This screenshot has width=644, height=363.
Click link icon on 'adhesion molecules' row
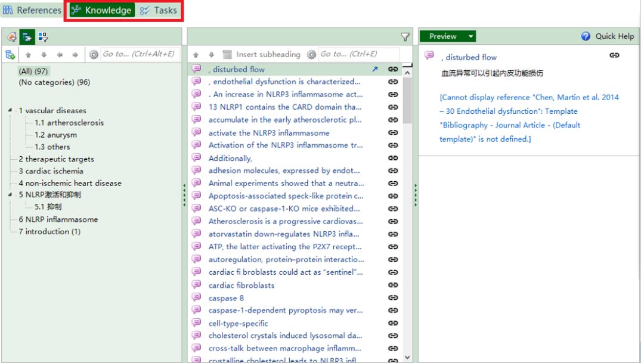click(x=393, y=170)
